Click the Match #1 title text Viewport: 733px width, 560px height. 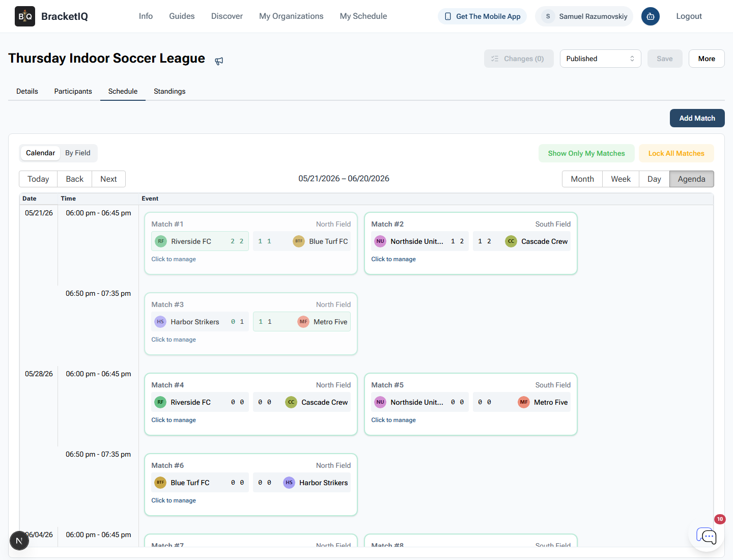click(x=167, y=224)
